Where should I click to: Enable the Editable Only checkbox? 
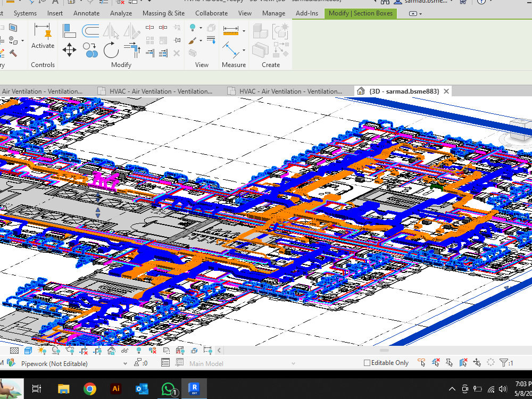pos(367,363)
